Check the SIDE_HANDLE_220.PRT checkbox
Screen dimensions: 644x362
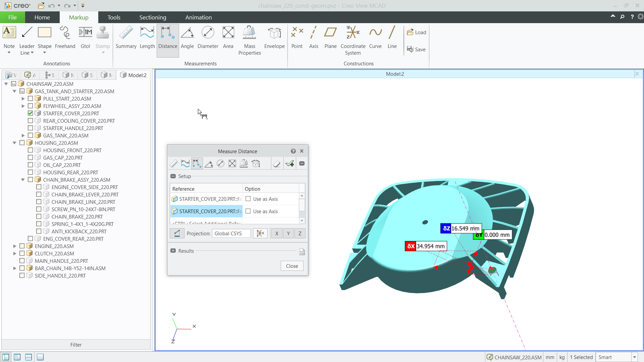22,276
